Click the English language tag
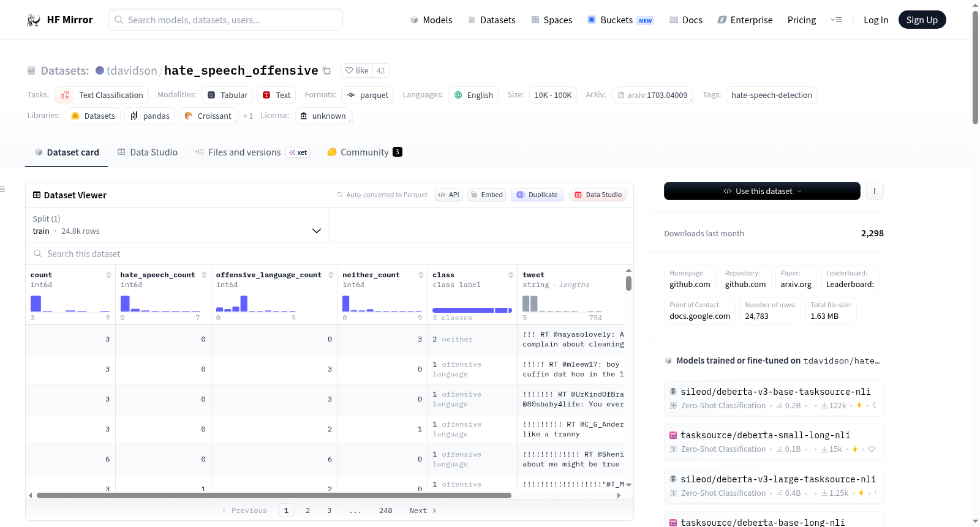This screenshot has width=980, height=527. tap(473, 95)
